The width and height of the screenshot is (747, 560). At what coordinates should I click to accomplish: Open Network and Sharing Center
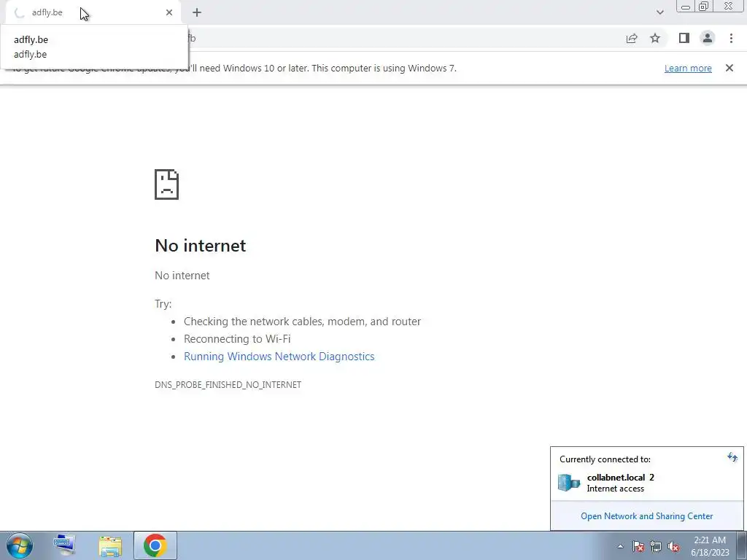pyautogui.click(x=646, y=516)
